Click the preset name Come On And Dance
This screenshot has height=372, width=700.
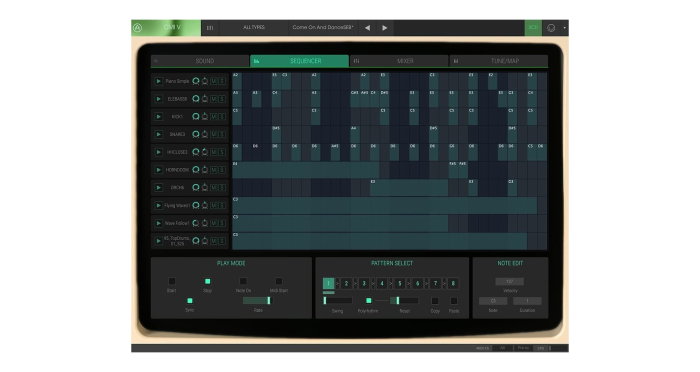(x=323, y=27)
